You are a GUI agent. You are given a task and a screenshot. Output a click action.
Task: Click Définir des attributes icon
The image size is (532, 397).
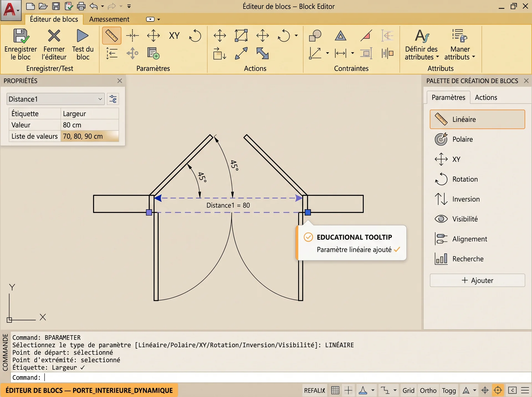pos(422,36)
